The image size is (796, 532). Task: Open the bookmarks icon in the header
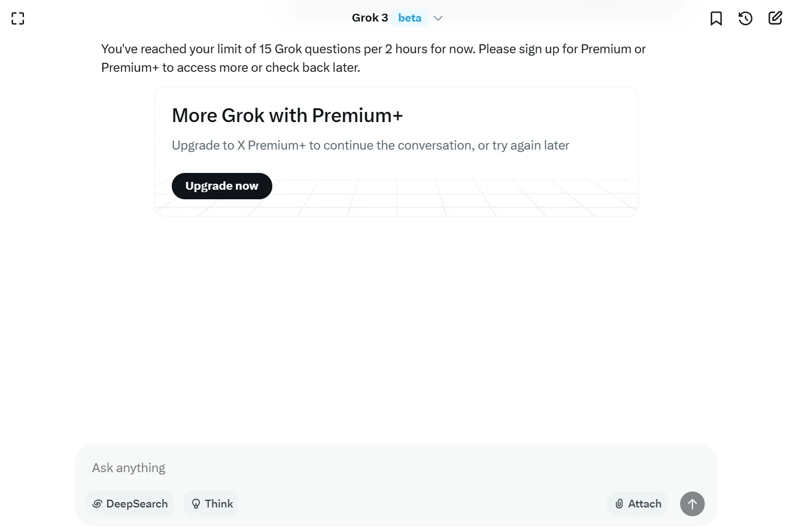716,19
